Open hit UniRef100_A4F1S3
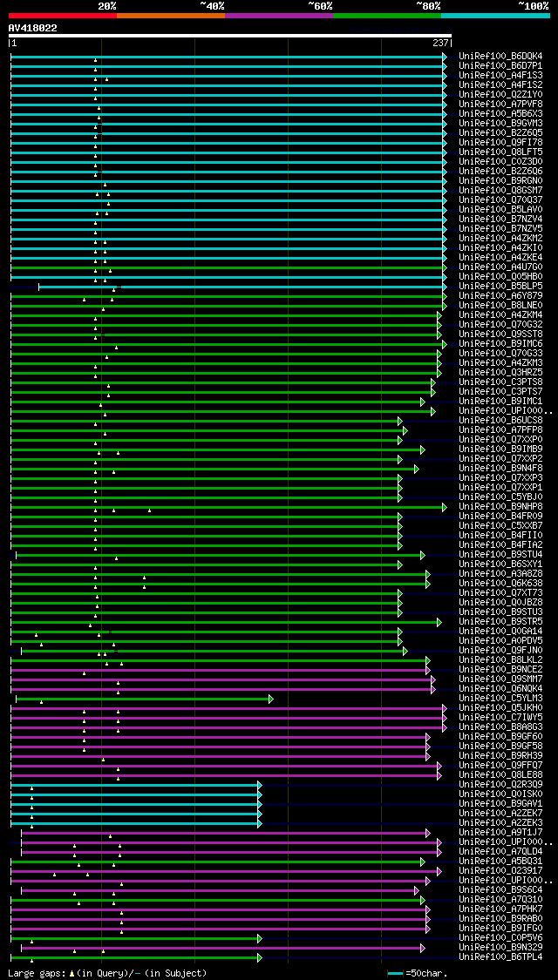The image size is (558, 980). coord(500,75)
